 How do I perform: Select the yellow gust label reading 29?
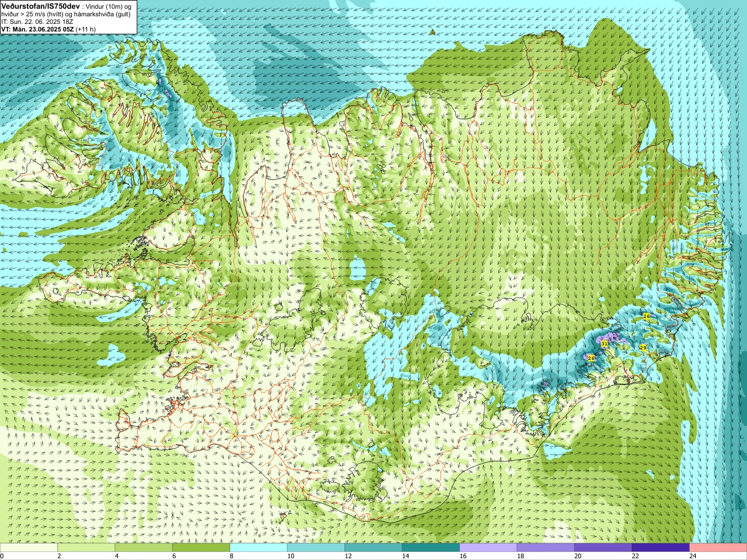click(643, 347)
